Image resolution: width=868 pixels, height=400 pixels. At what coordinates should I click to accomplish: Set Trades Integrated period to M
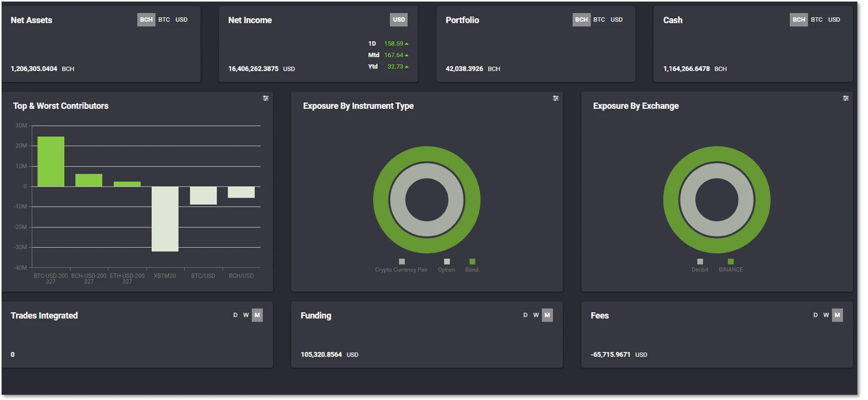[257, 315]
